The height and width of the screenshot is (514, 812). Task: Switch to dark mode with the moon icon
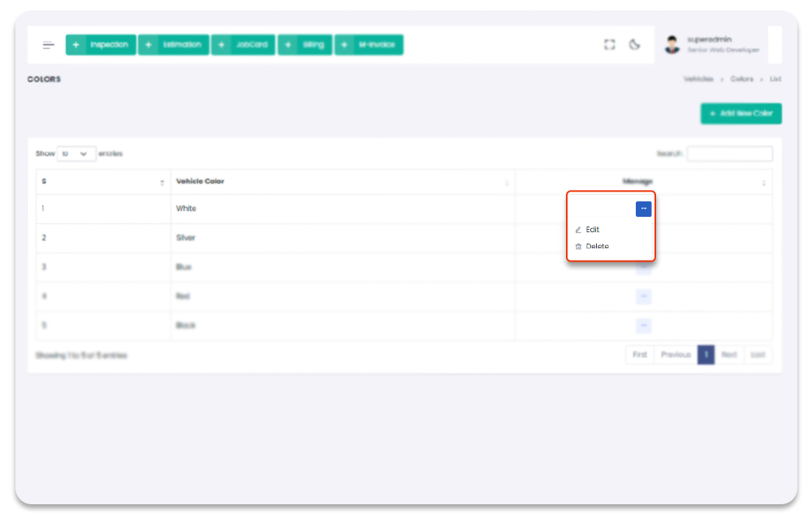coord(635,45)
